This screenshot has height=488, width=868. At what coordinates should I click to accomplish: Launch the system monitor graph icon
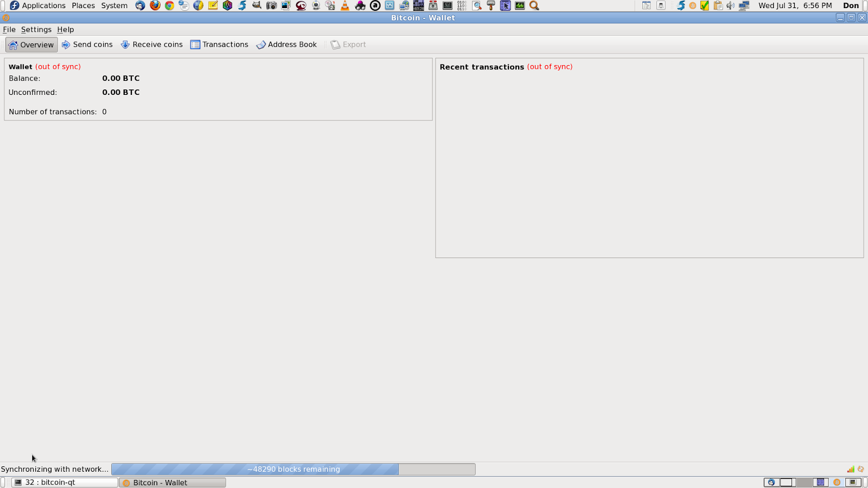[x=520, y=5]
